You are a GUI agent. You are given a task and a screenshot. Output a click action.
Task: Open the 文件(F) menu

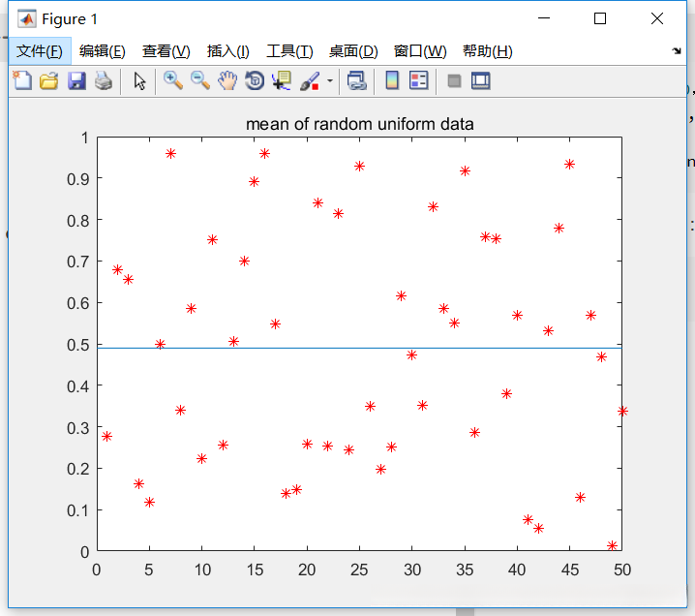pyautogui.click(x=40, y=51)
